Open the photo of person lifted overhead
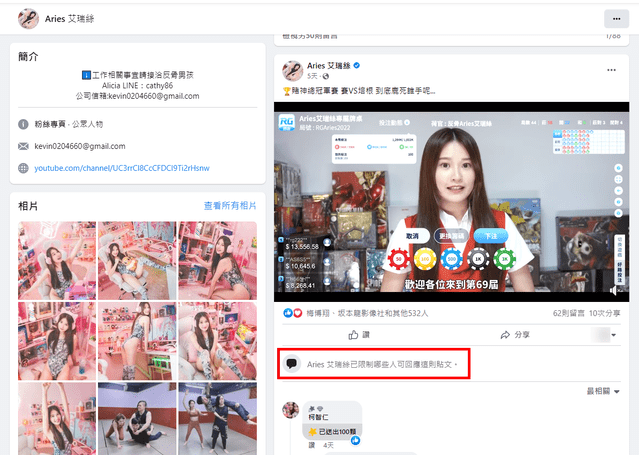Screen dimensions: 639x455 point(218,419)
